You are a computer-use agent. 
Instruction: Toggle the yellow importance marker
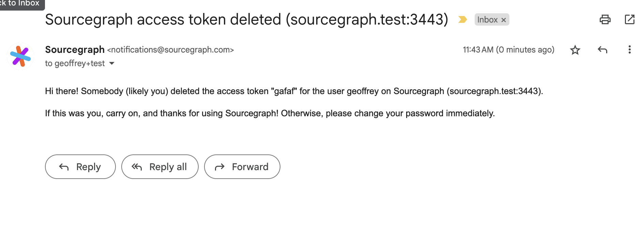pyautogui.click(x=462, y=20)
